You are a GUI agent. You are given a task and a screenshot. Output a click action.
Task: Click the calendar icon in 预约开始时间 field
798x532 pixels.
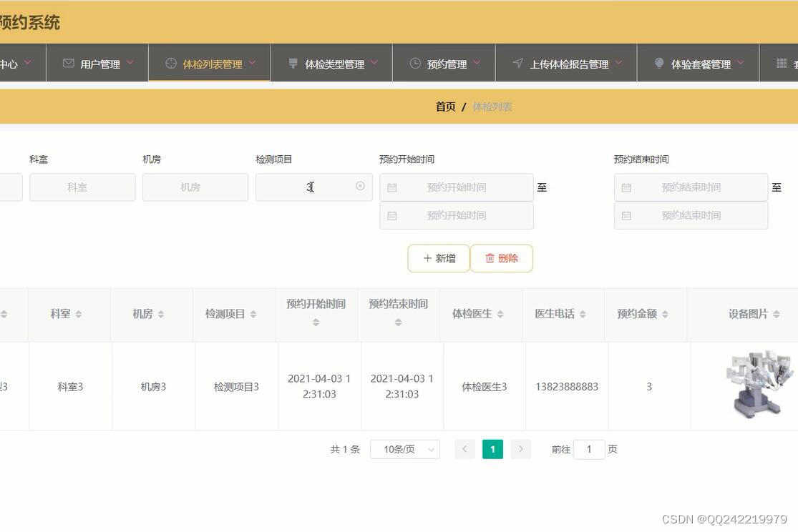pos(390,187)
